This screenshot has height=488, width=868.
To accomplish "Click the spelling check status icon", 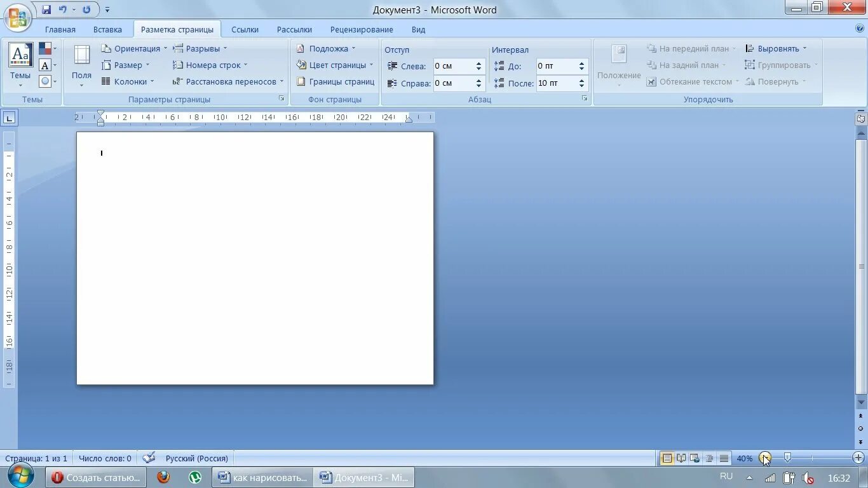I will 149,458.
